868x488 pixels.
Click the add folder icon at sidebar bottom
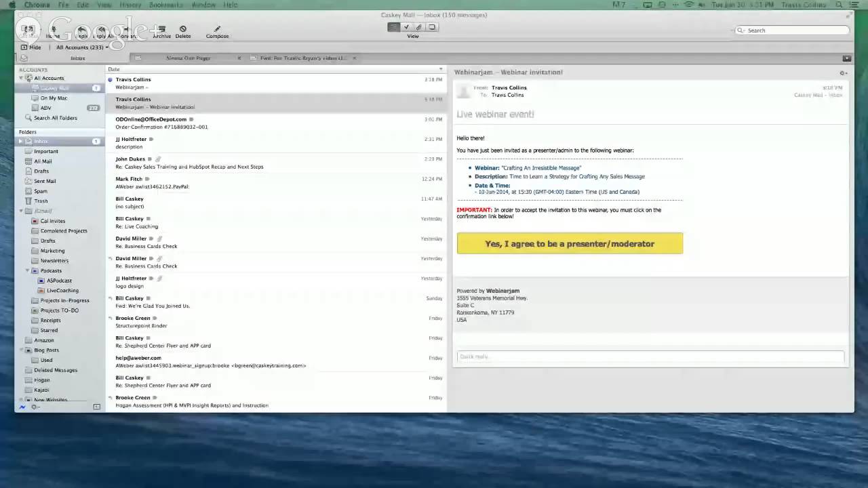pos(96,407)
